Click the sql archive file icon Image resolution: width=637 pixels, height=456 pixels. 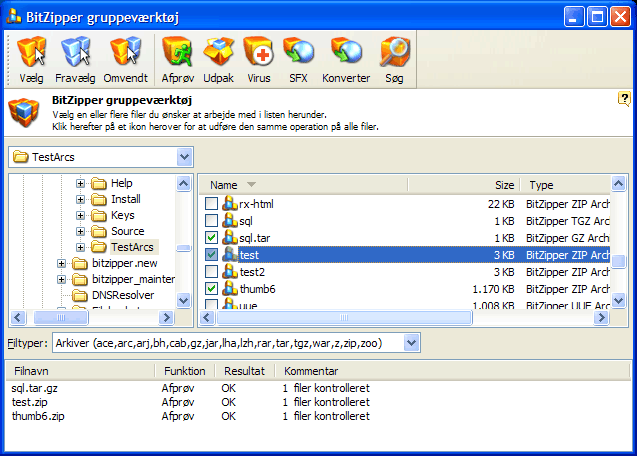(230, 221)
